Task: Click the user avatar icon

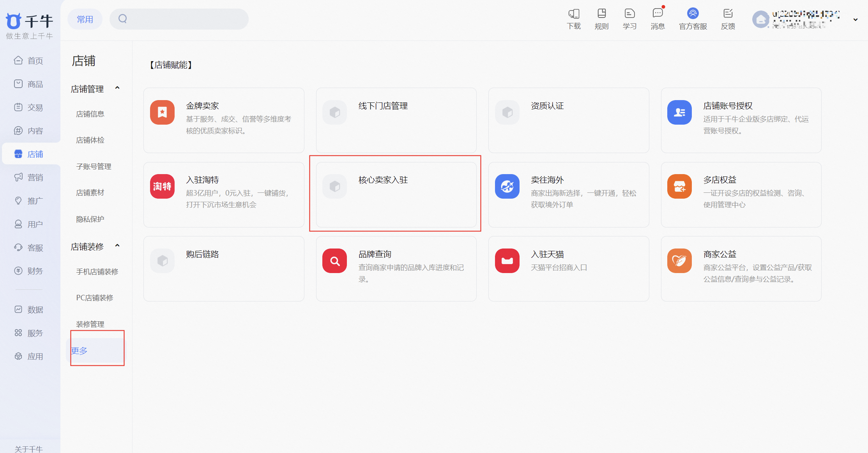Action: tap(760, 19)
